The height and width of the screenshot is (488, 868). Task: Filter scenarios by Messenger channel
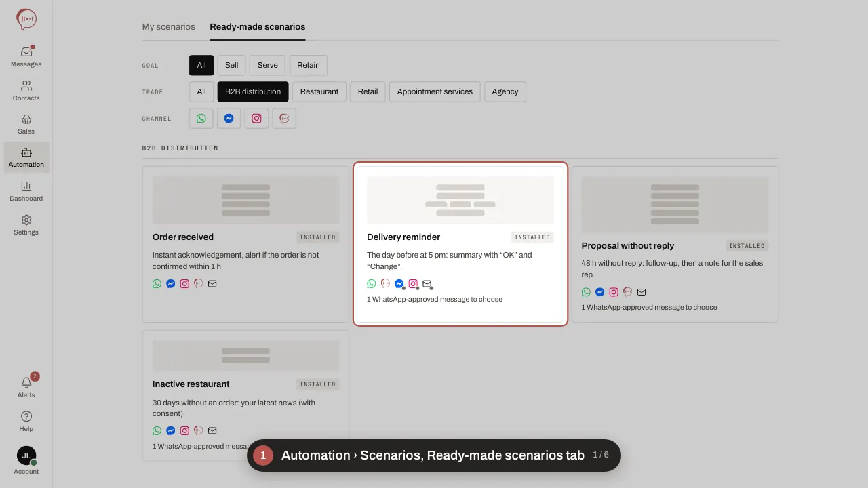pos(229,119)
